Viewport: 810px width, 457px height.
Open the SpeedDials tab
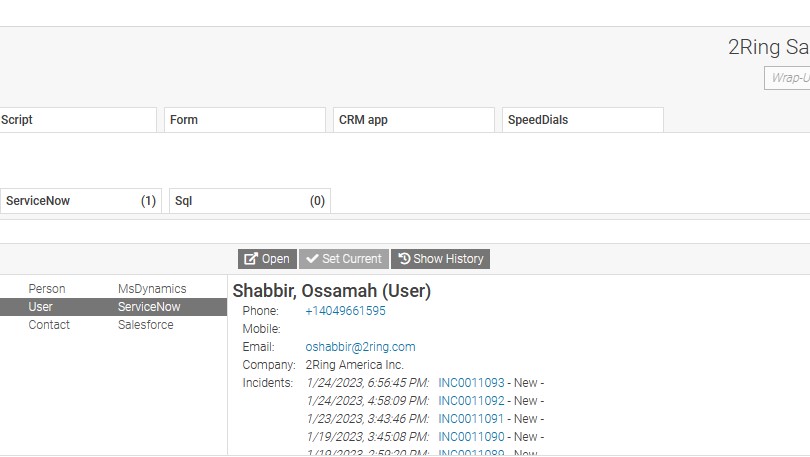pos(583,120)
